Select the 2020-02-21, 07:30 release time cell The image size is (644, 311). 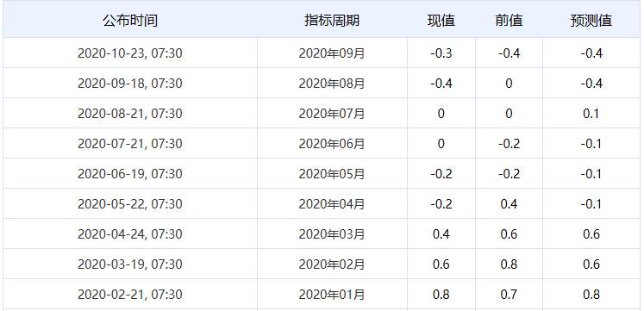(x=130, y=294)
